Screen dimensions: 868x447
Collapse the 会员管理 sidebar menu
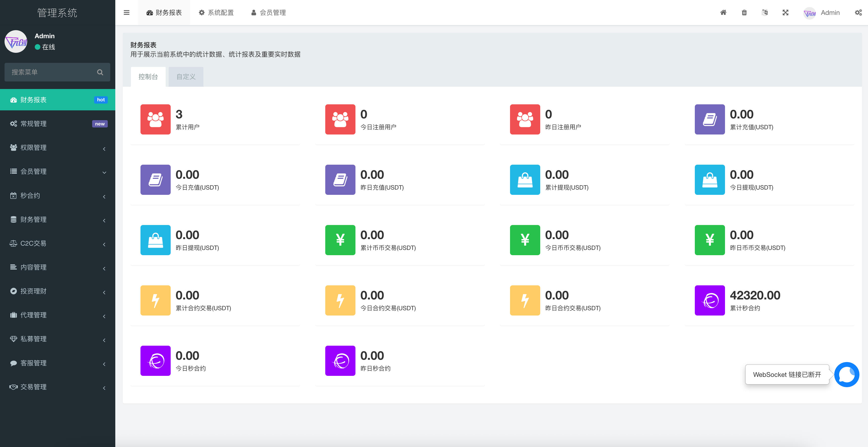pyautogui.click(x=58, y=171)
